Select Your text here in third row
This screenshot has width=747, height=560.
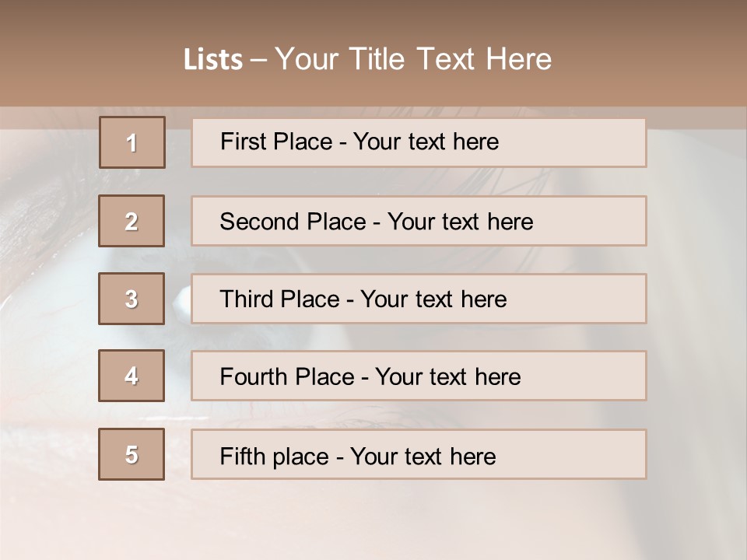433,299
